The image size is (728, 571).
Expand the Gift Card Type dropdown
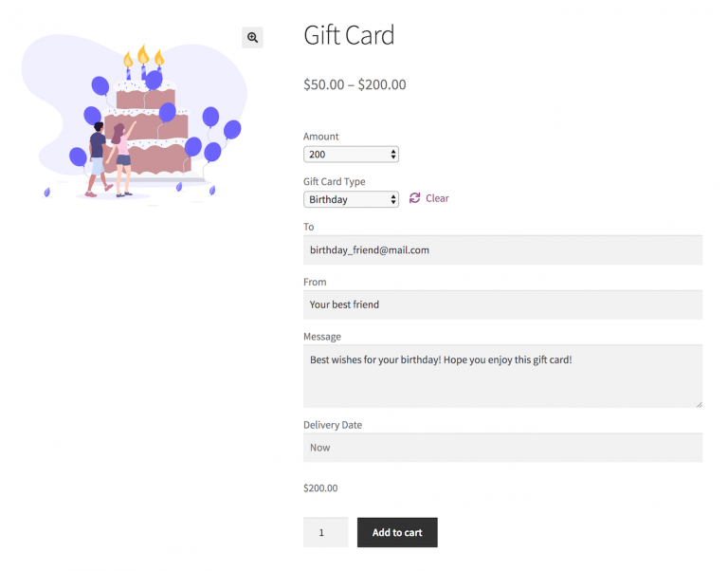351,200
